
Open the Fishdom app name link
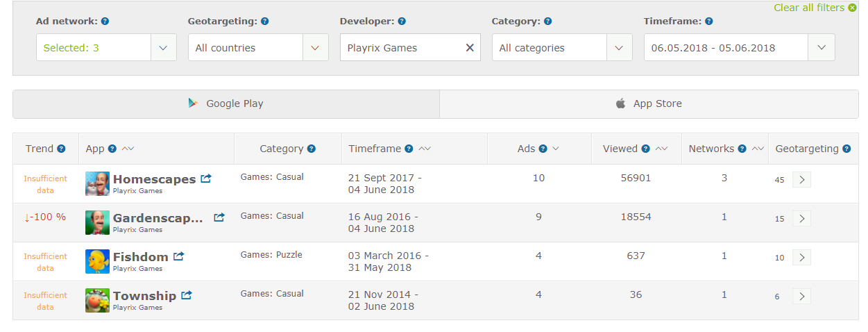[141, 257]
